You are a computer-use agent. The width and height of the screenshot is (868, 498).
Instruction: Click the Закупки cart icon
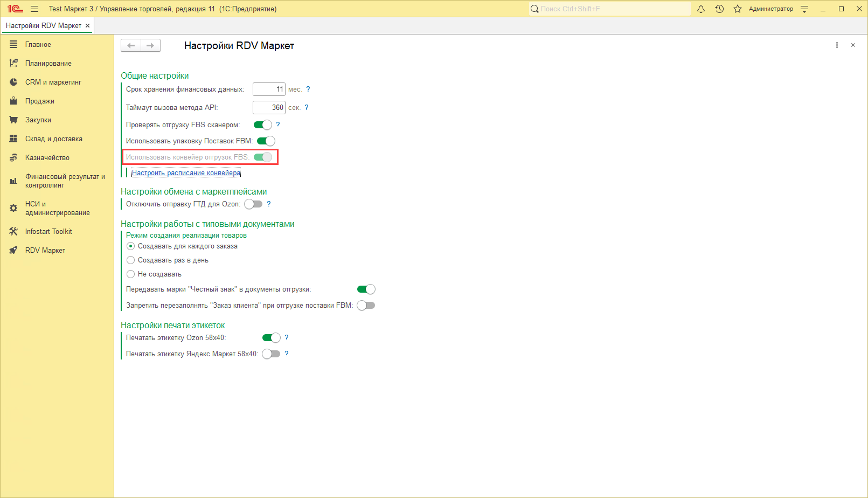tap(13, 120)
